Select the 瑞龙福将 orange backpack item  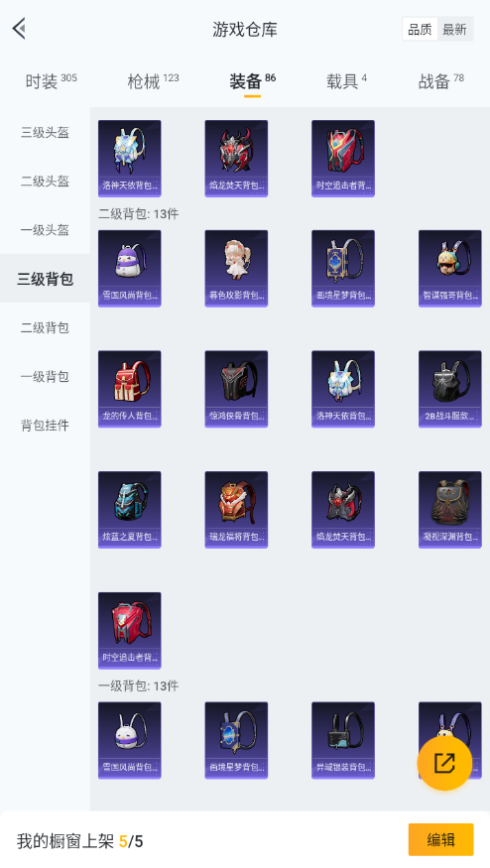[236, 510]
